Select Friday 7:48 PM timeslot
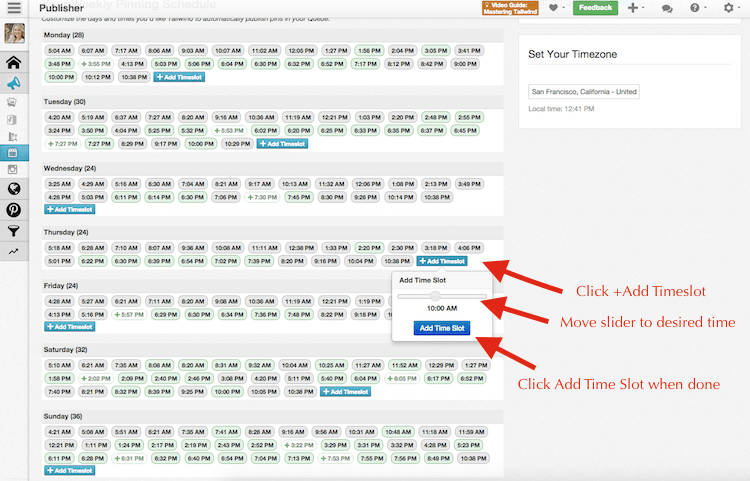750x481 pixels. tap(298, 315)
